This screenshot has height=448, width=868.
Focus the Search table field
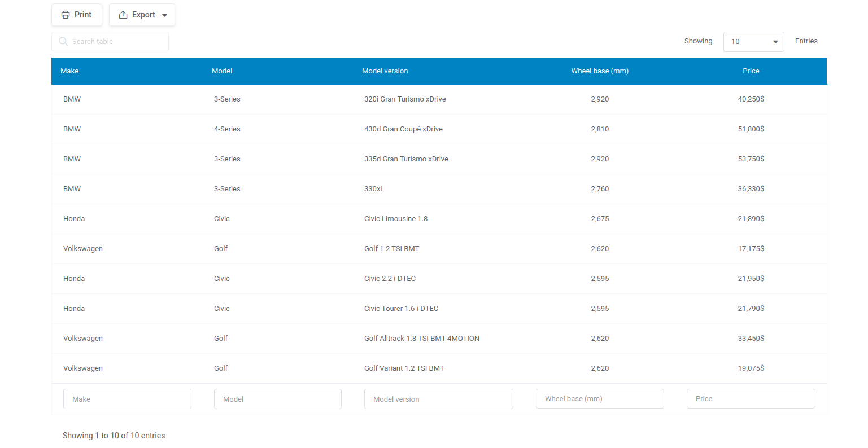click(110, 42)
